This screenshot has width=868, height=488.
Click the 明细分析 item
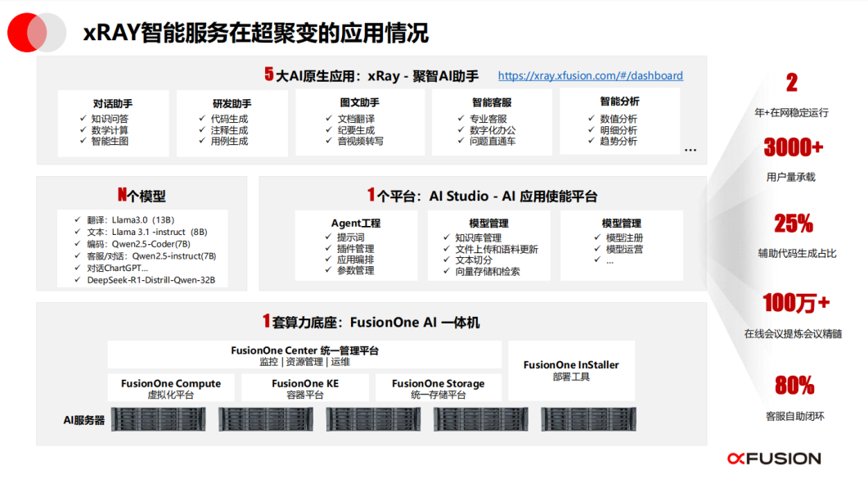[618, 130]
